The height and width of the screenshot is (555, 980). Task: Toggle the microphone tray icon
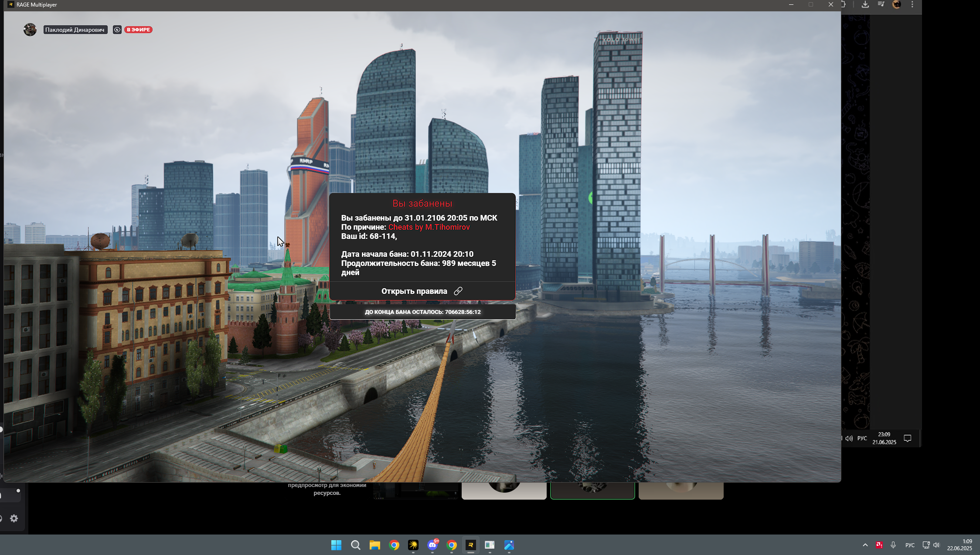coord(893,545)
